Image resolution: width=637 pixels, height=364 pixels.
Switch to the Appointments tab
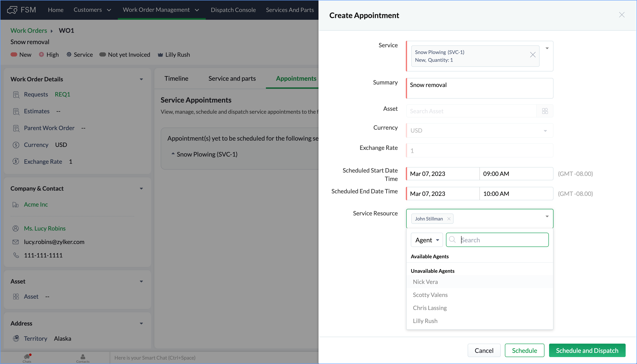(296, 79)
